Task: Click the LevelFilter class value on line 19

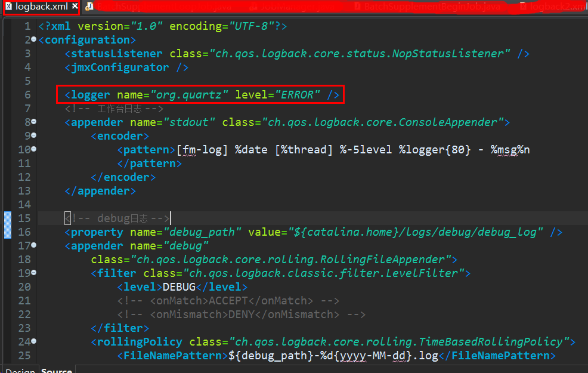Action: (x=324, y=273)
